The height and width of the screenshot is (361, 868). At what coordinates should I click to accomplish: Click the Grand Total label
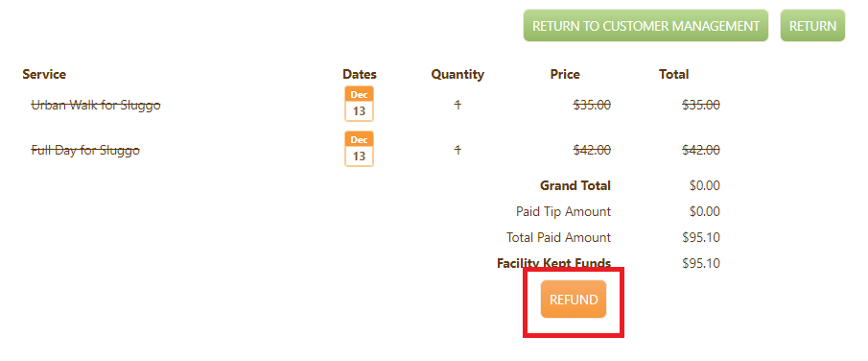point(575,185)
